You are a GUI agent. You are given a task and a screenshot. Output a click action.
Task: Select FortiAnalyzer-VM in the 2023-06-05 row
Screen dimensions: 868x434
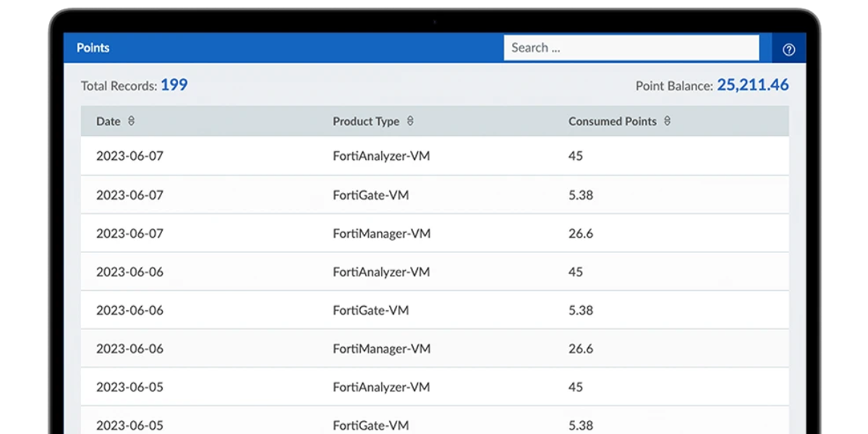[x=381, y=387]
